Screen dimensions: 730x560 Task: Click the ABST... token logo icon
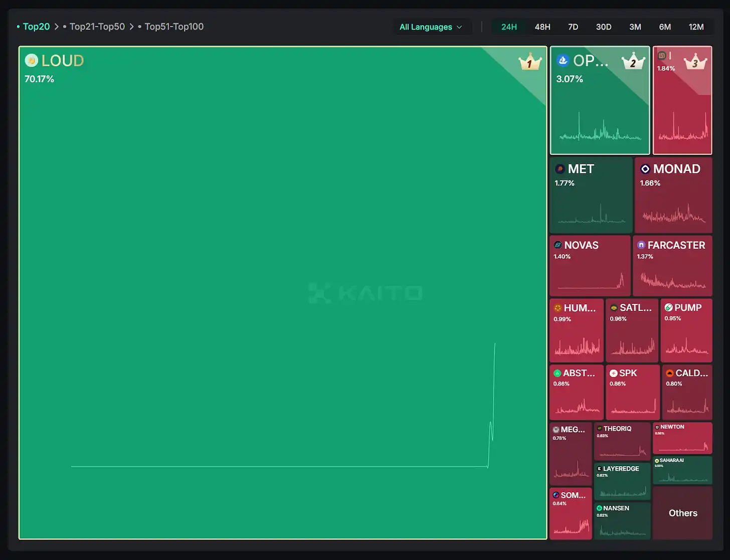coord(557,373)
